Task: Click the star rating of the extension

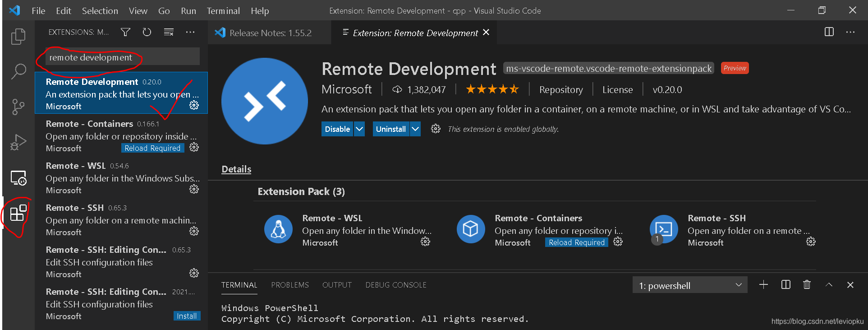Action: 492,89
